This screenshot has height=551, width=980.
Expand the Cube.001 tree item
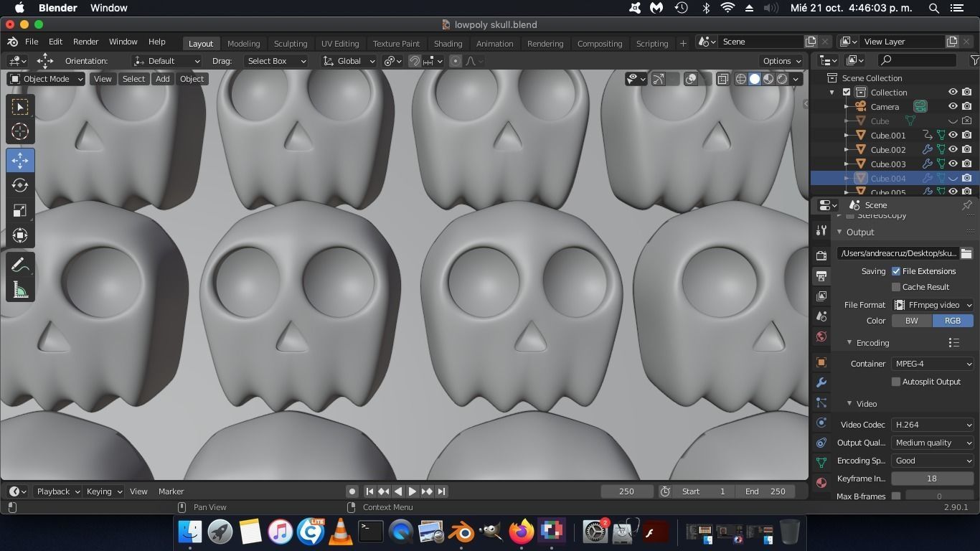[x=847, y=136]
